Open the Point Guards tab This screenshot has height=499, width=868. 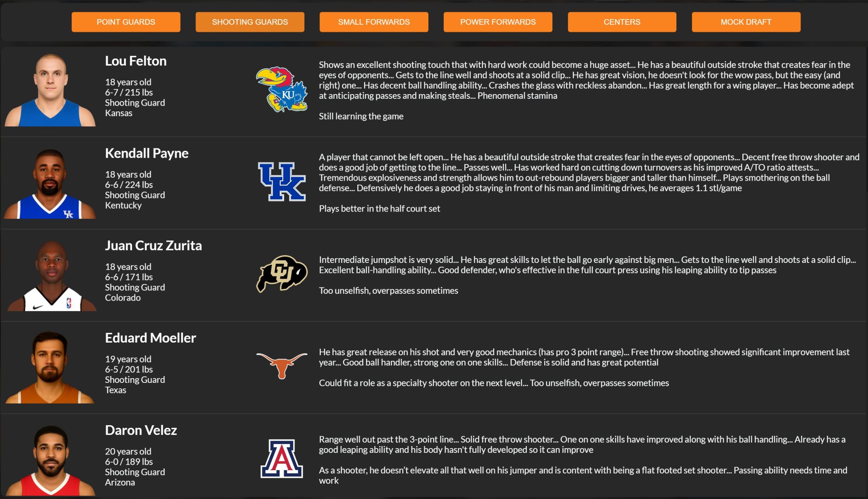pos(126,22)
